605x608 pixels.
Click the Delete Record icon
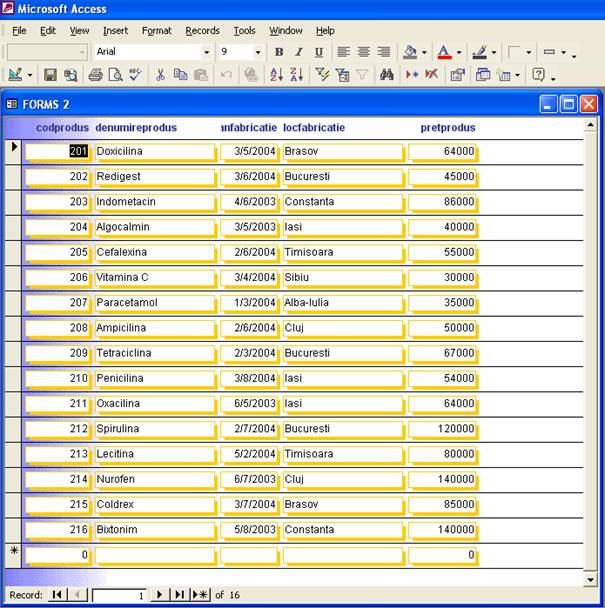coord(431,75)
